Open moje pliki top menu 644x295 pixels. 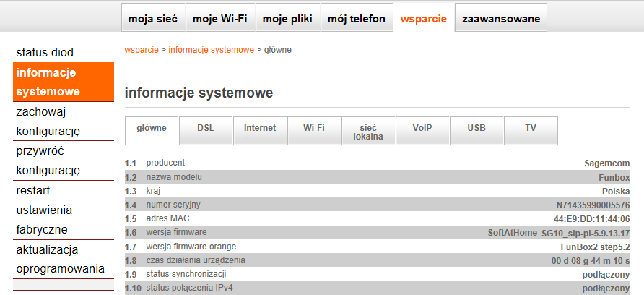[x=287, y=19]
